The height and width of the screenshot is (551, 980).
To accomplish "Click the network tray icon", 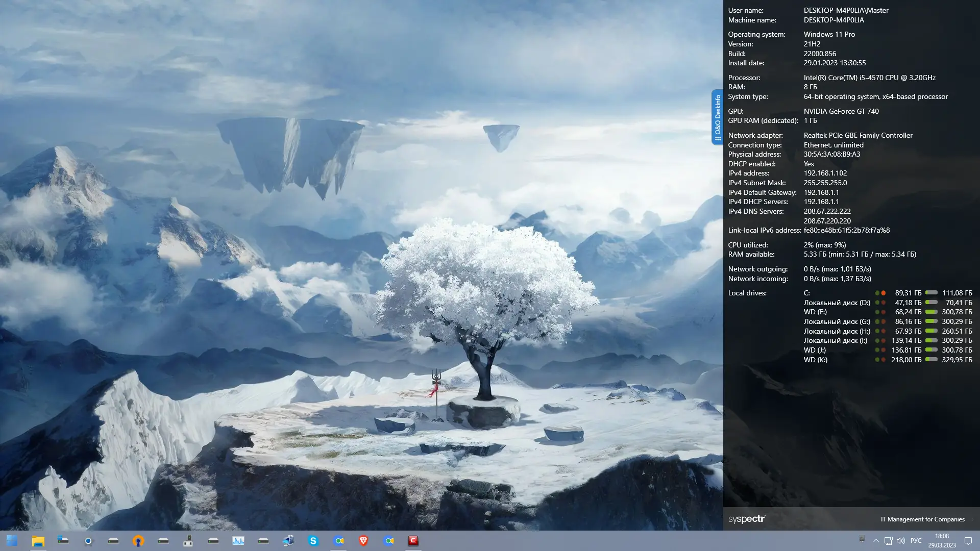I will click(888, 541).
